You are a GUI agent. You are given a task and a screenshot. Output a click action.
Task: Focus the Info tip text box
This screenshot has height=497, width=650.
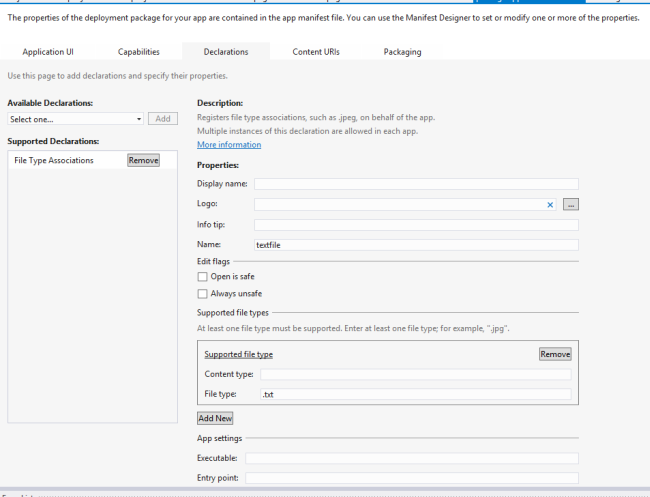(x=416, y=225)
